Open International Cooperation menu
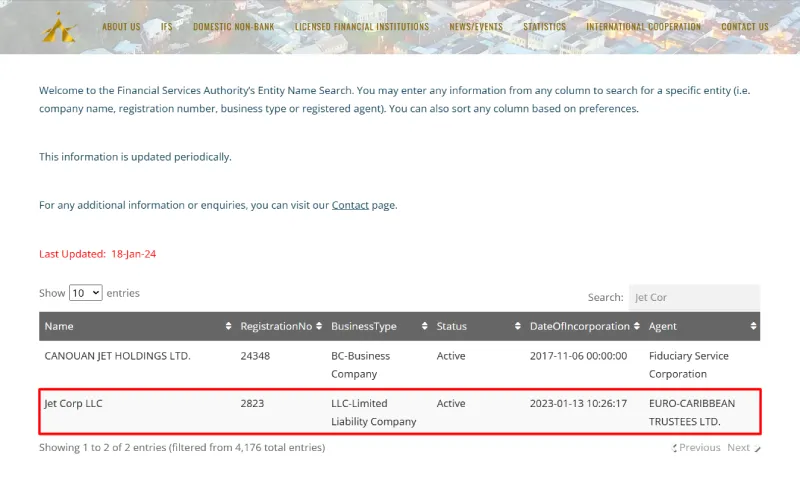This screenshot has width=800, height=480. pos(643,27)
